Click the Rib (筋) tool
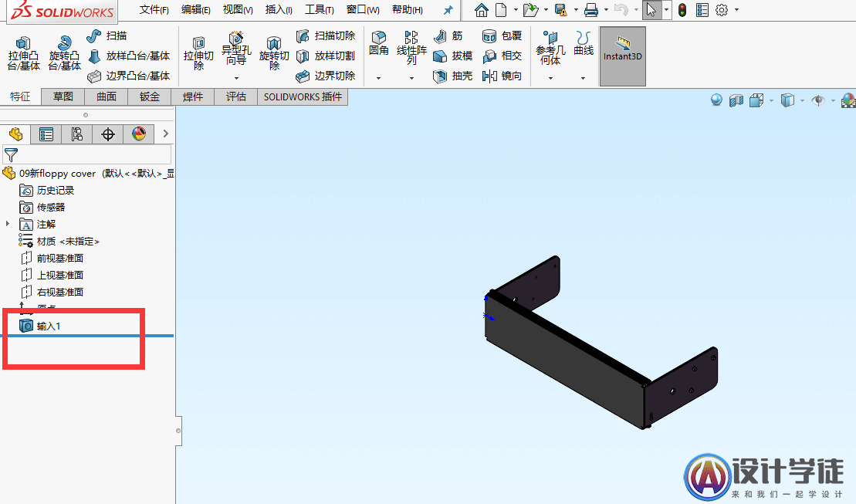 pos(448,36)
